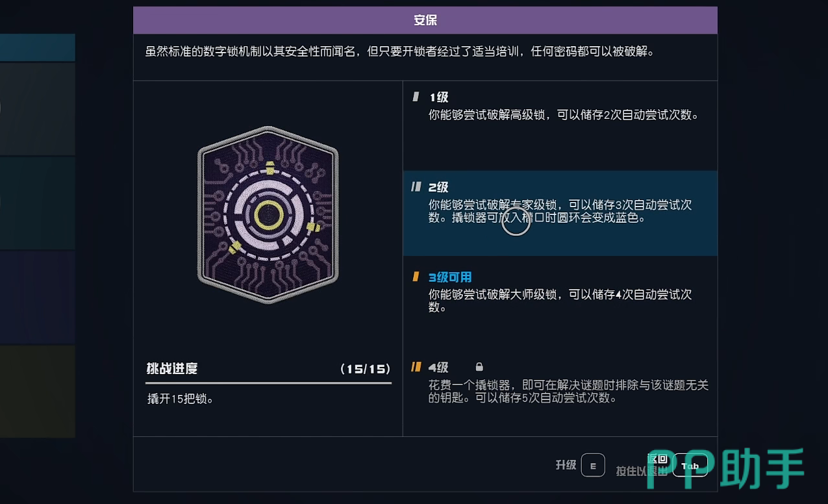Click the rank 1 single-bar icon
Screen dimensions: 828x504
[x=416, y=97]
